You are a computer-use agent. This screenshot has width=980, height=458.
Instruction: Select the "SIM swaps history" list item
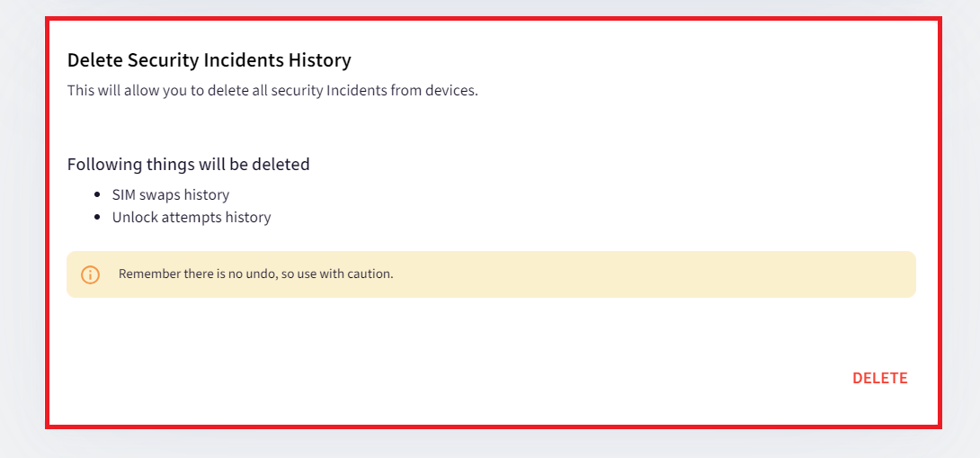pos(170,194)
